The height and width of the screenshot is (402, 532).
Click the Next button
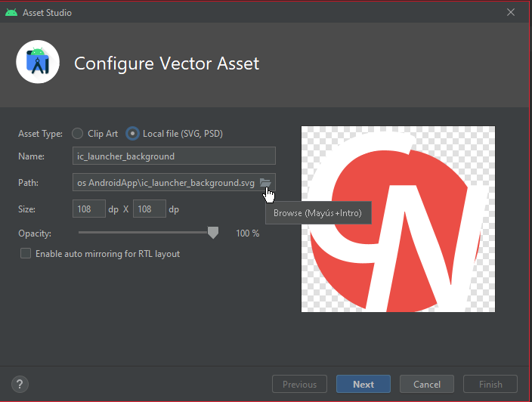(x=363, y=384)
